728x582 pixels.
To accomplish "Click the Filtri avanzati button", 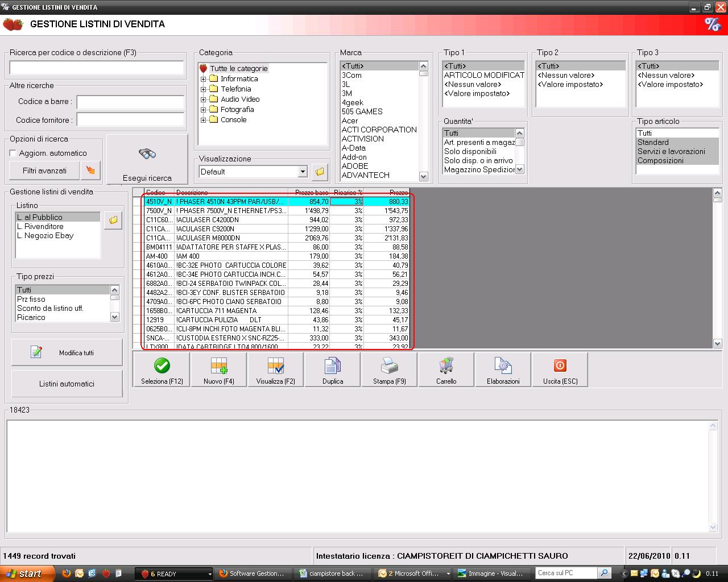I will point(44,171).
